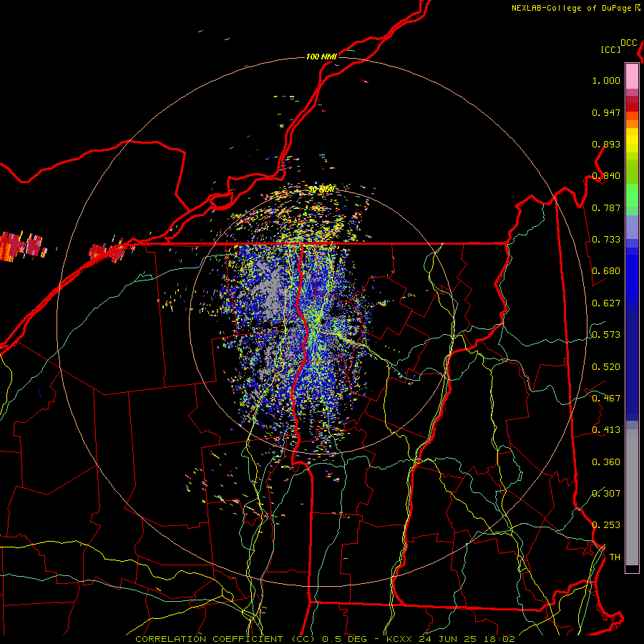
Task: Click the NEXLAB-College of DuPage title text
Action: click(x=572, y=8)
